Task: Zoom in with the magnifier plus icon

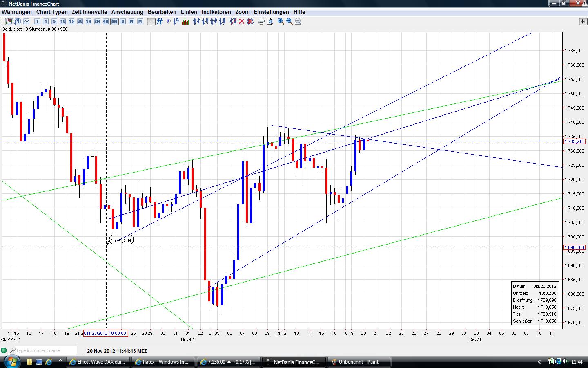Action: click(281, 22)
